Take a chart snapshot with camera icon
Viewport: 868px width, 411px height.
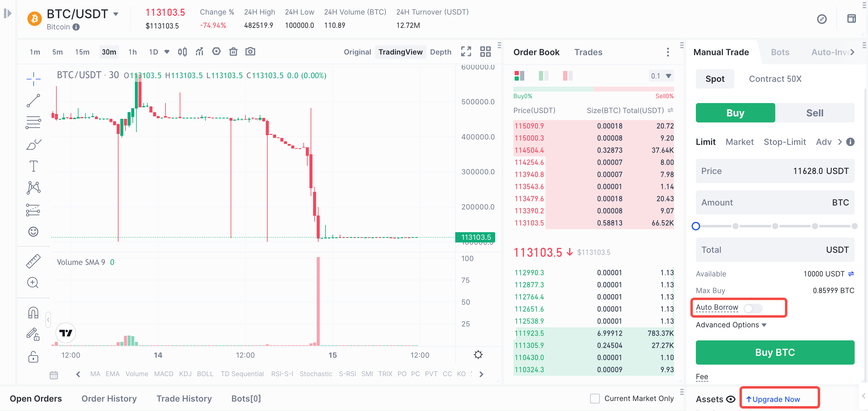(250, 52)
